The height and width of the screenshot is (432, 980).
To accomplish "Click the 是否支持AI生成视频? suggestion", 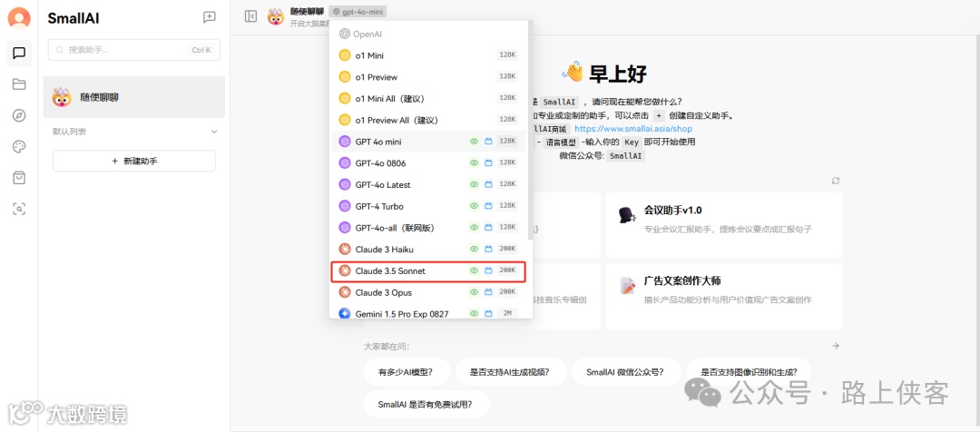I will (510, 371).
